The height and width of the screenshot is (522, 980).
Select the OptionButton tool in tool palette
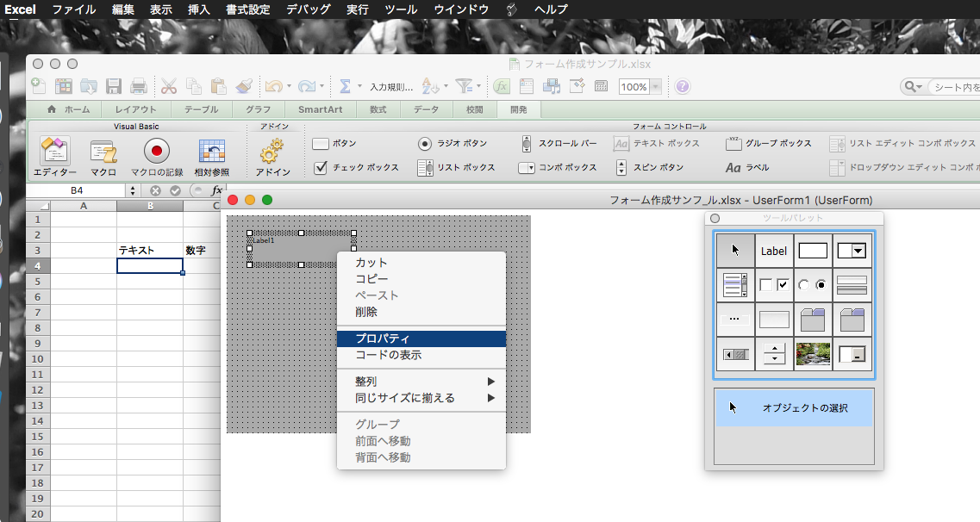[813, 285]
